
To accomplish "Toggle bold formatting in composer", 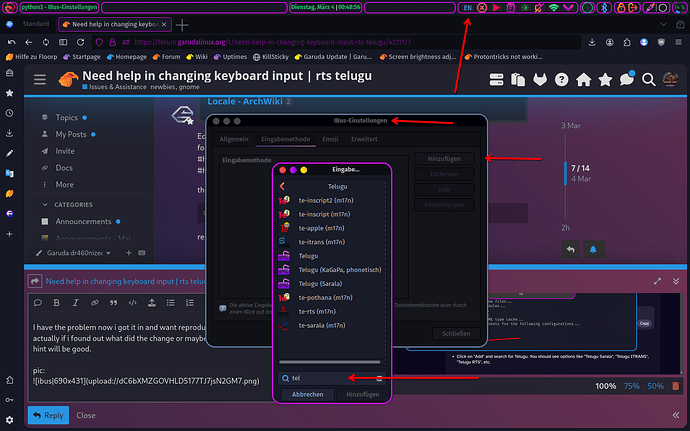I will coord(56,302).
